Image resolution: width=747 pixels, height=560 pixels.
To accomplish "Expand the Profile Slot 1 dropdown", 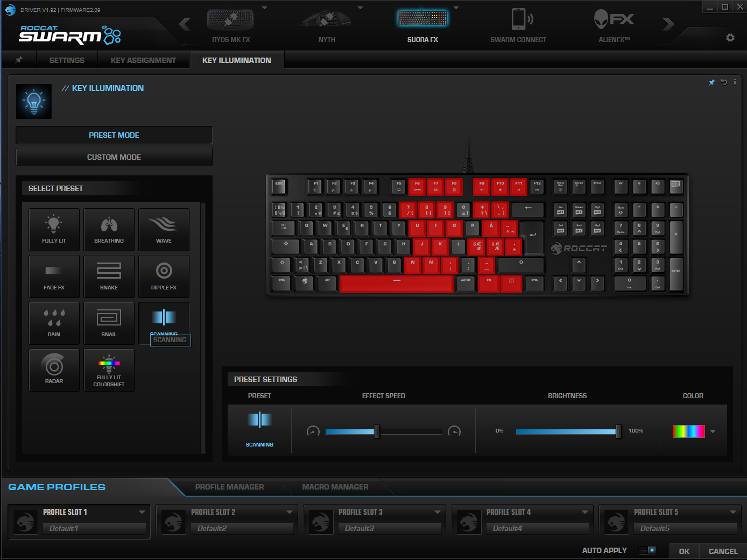I will [x=142, y=512].
